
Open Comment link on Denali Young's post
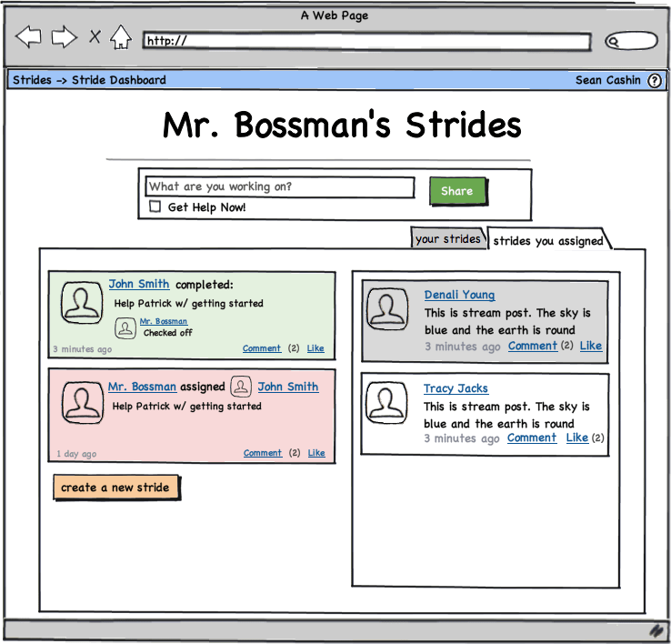pyautogui.click(x=532, y=346)
